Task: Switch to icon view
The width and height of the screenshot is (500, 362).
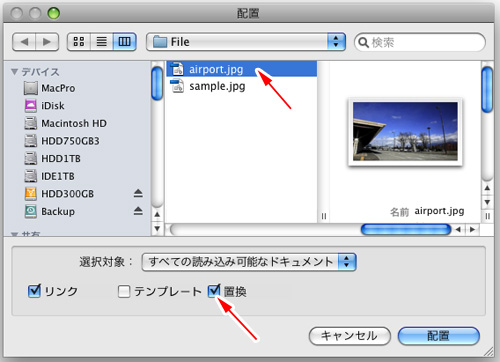Action: [x=79, y=42]
